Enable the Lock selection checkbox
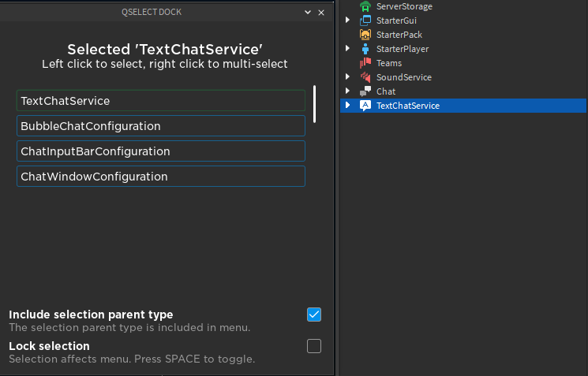Viewport: 588px width, 376px height. coord(314,345)
